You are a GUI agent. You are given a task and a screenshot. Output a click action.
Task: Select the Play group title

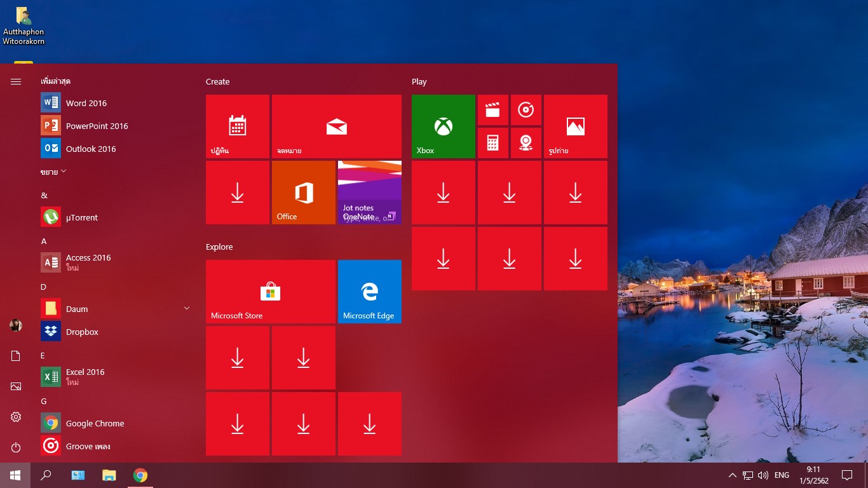(419, 81)
